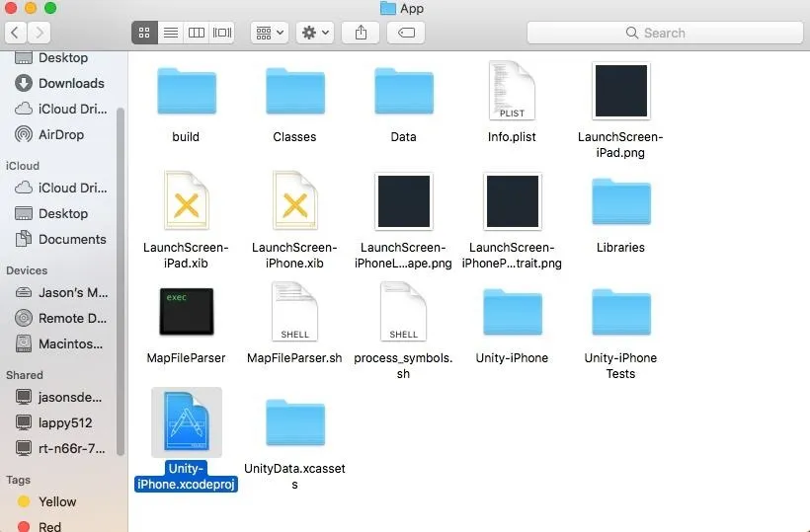Open Macintos... disk in the sidebar
810x532 pixels.
coord(61,343)
